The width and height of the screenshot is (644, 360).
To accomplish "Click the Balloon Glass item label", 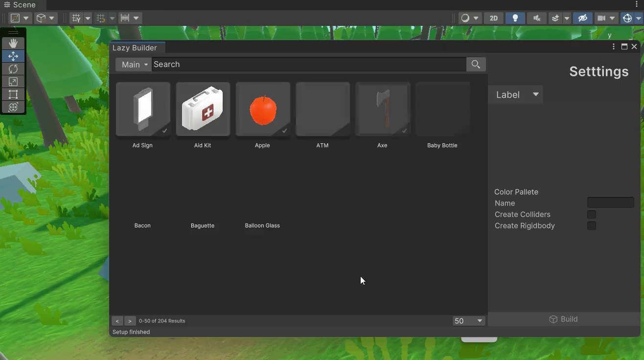I will click(262, 225).
